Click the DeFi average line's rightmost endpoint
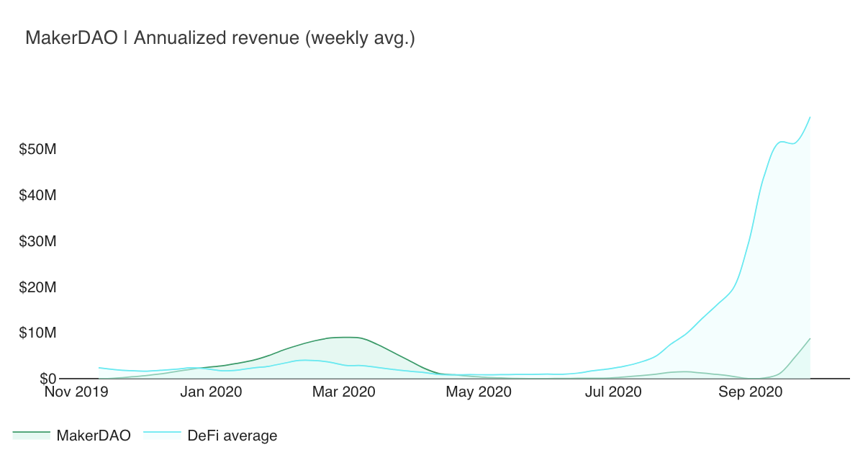 tap(810, 117)
